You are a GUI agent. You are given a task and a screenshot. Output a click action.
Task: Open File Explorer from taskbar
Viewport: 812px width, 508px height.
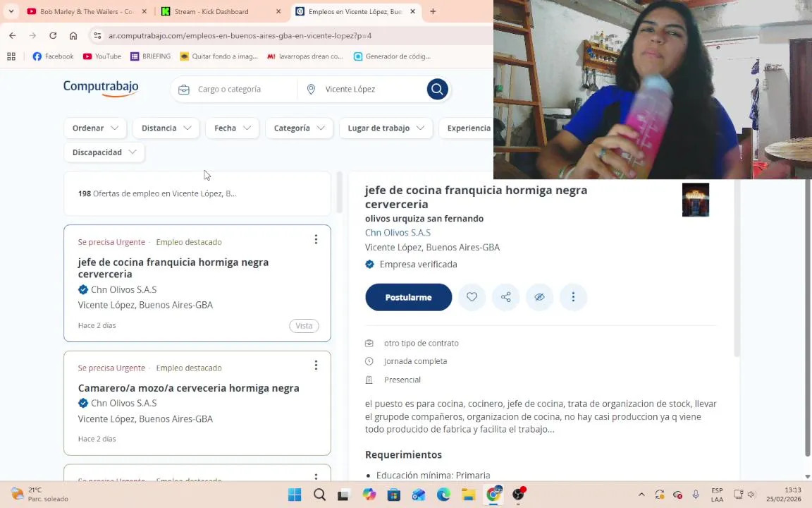[x=469, y=495]
